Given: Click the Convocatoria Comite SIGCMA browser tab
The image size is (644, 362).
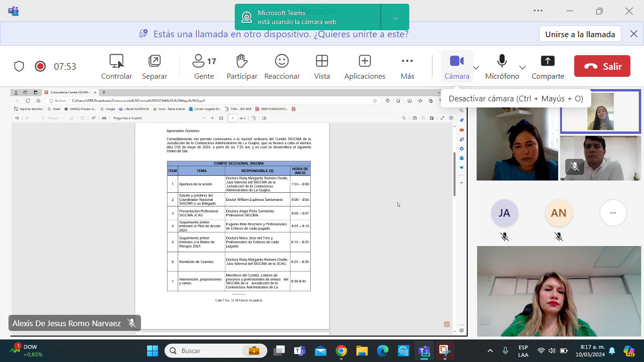Looking at the screenshot, I should (70, 92).
